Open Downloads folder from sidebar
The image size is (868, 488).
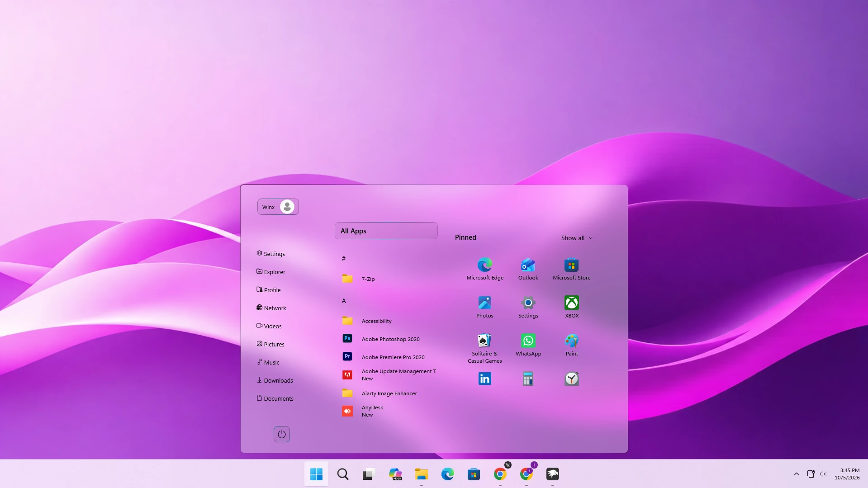click(275, 380)
